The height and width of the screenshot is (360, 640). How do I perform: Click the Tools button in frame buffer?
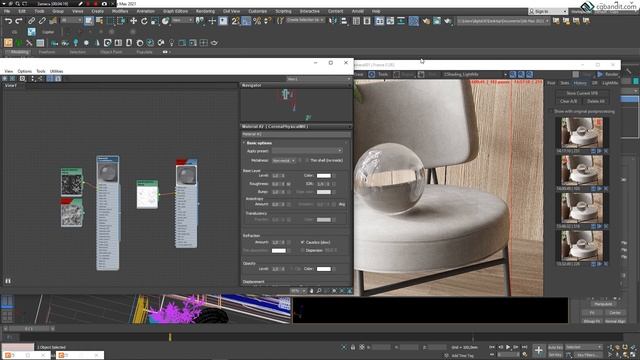383,74
